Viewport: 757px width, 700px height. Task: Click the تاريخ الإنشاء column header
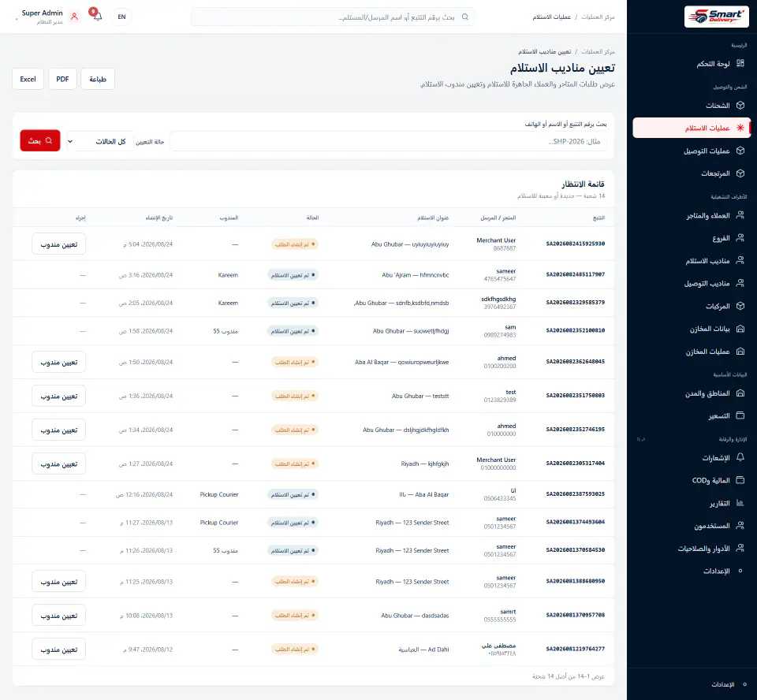click(159, 218)
